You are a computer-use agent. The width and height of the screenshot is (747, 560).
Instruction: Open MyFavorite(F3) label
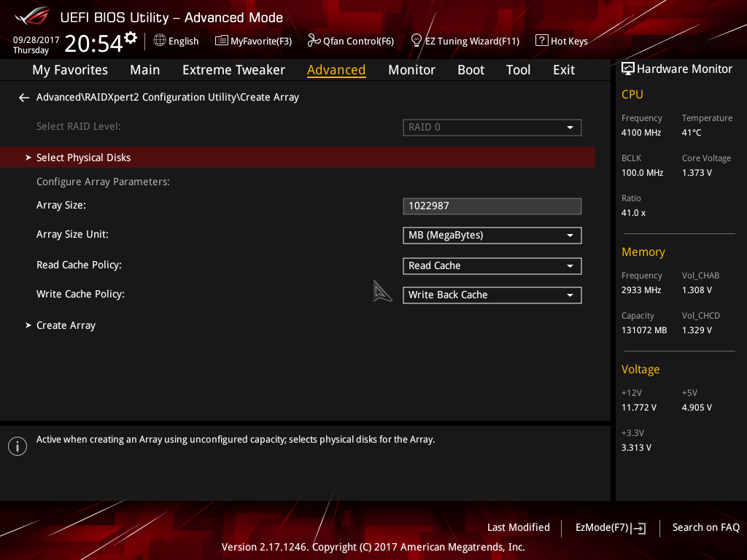click(261, 41)
